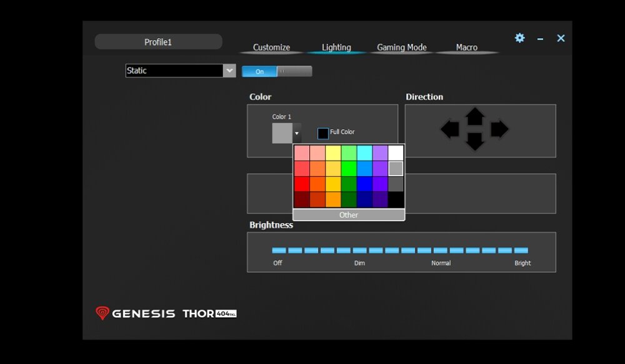Select the right direction arrow
Image resolution: width=625 pixels, height=364 pixels.
click(499, 129)
